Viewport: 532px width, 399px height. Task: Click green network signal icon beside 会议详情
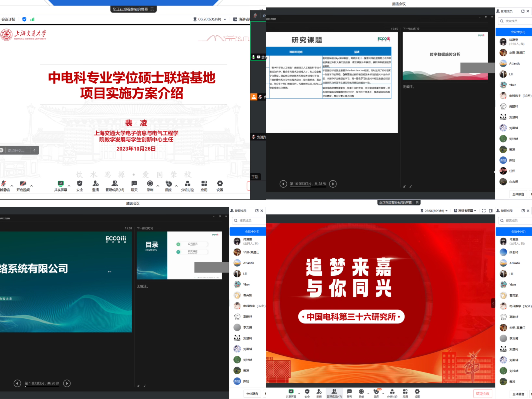click(32, 19)
